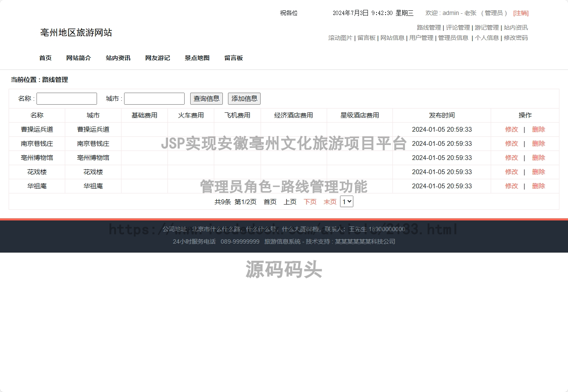Open 管理员信息 admin link

click(x=453, y=38)
